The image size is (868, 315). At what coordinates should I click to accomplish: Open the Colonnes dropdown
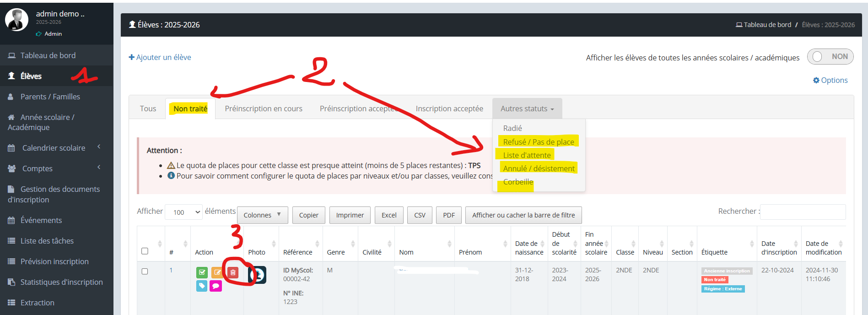[x=262, y=215]
